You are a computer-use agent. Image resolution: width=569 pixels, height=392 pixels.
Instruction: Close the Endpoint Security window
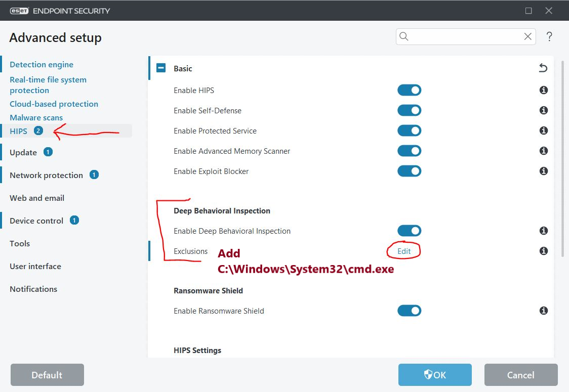coord(549,11)
